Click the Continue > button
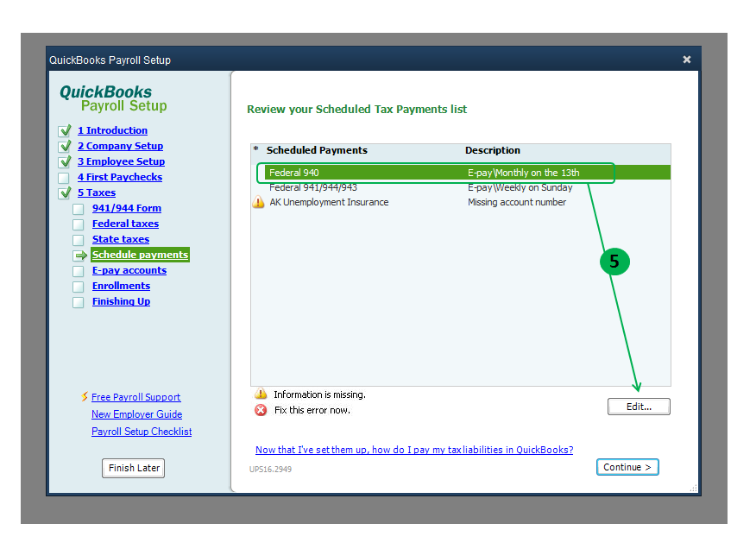756x549 pixels. coord(627,467)
